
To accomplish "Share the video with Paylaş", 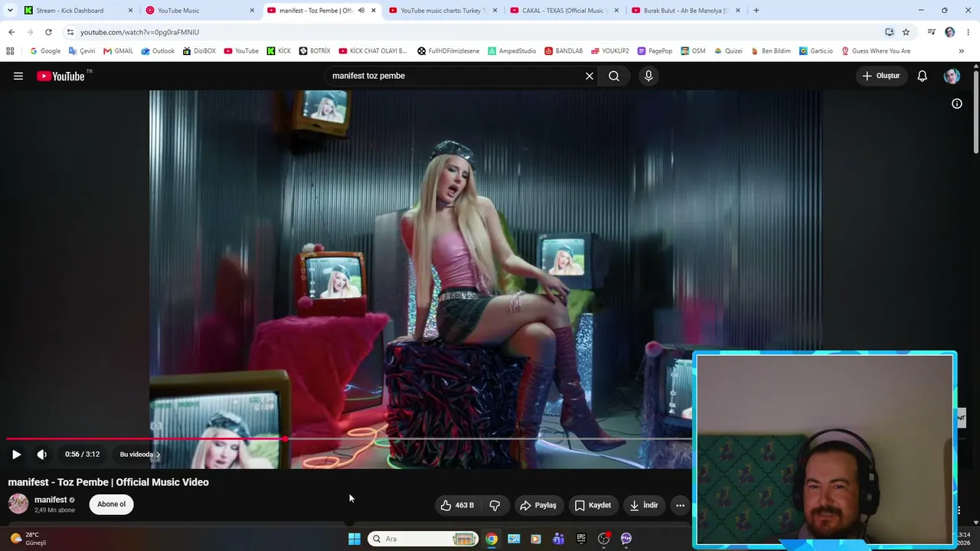I will click(538, 505).
